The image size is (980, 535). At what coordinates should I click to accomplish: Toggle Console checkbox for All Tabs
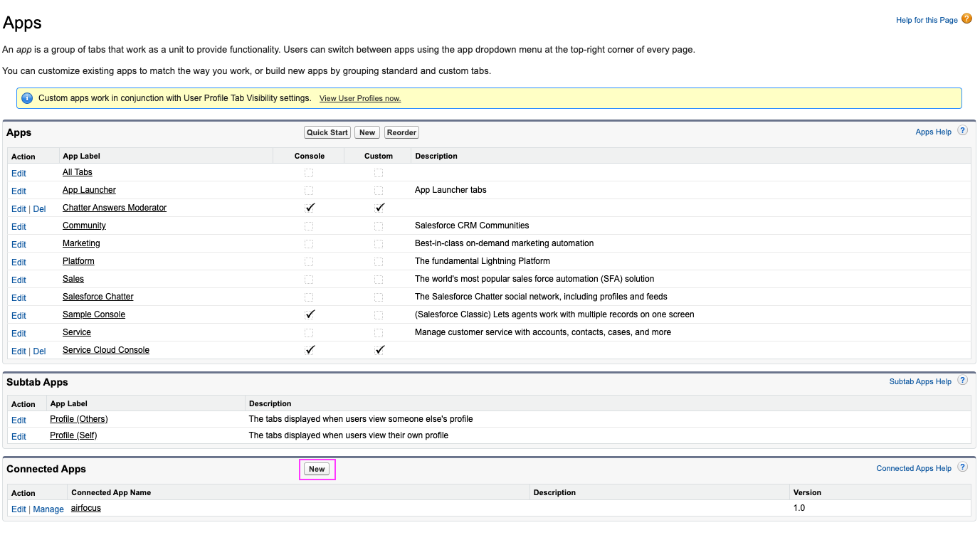coord(308,173)
